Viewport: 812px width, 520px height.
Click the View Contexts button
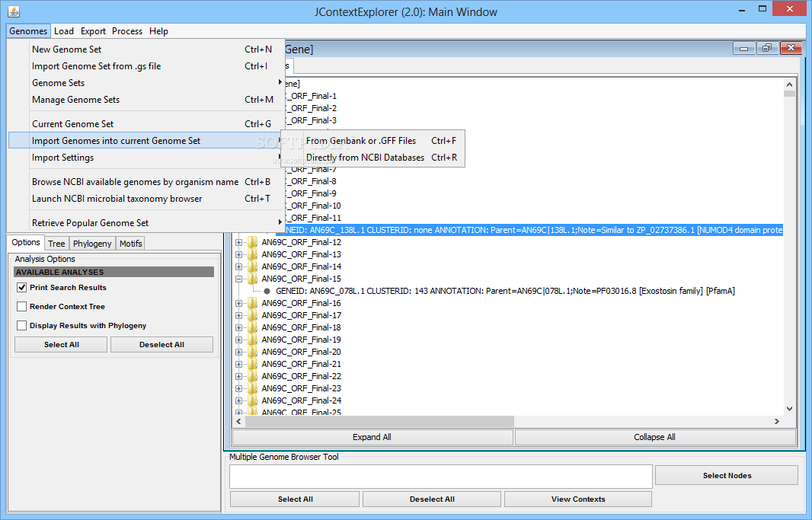click(x=578, y=499)
